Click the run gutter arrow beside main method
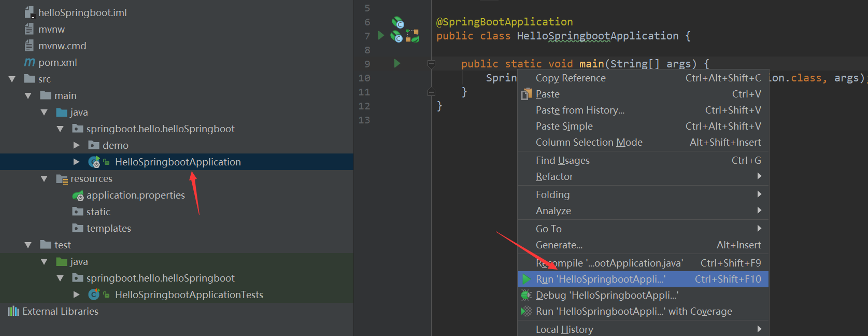 [397, 63]
